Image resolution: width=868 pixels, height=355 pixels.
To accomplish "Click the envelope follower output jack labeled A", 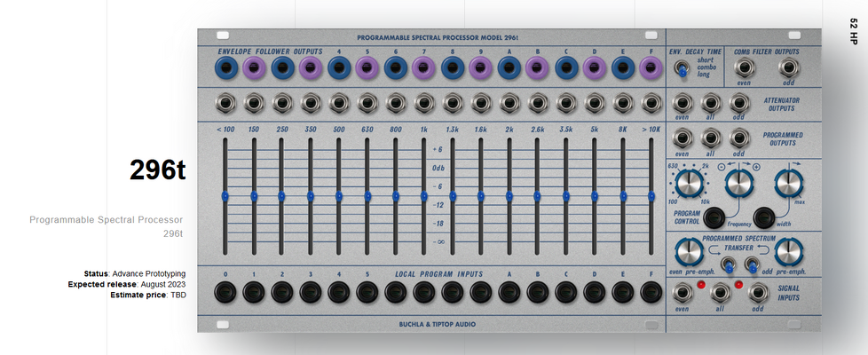I will (509, 68).
